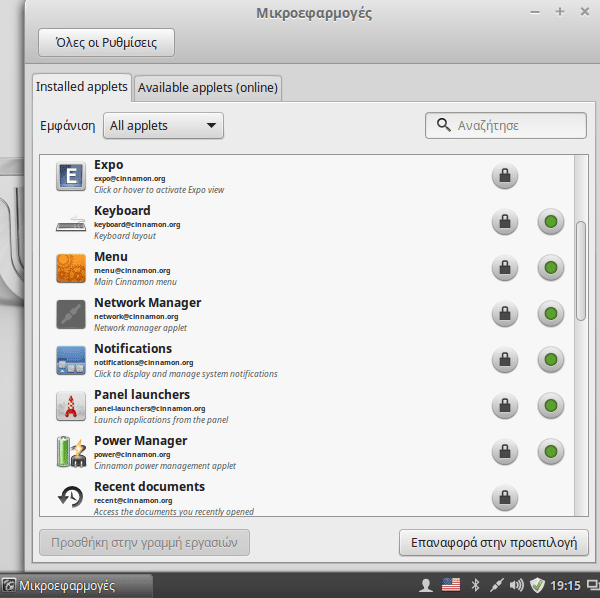This screenshot has height=598, width=600.
Task: Click the green active indicator for Notifications
Action: 551,360
